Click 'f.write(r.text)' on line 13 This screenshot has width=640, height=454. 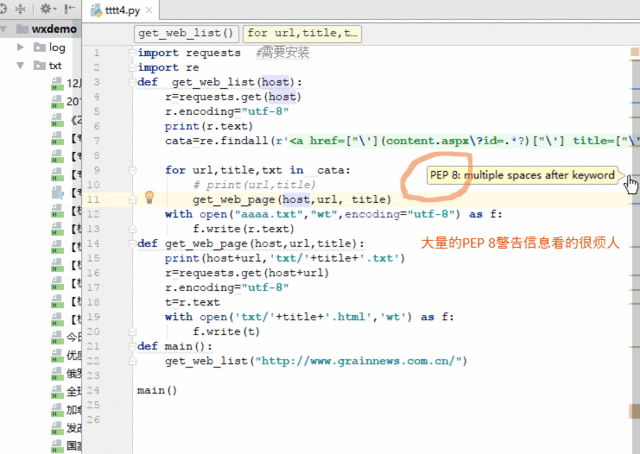(243, 229)
